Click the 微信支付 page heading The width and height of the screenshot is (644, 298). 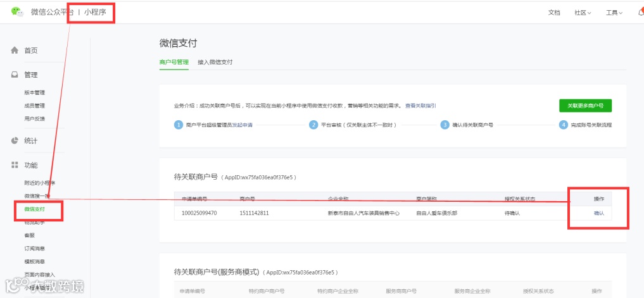click(x=178, y=43)
